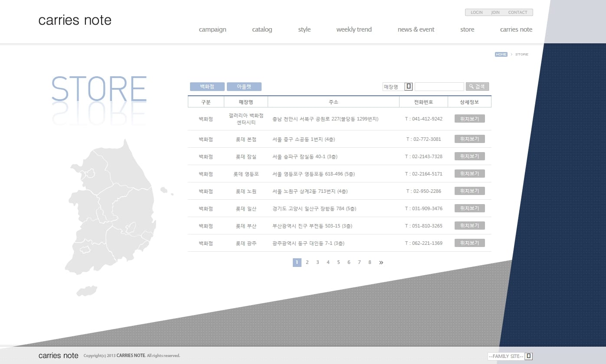View location for 롯데 부산
606x364 pixels.
click(470, 226)
